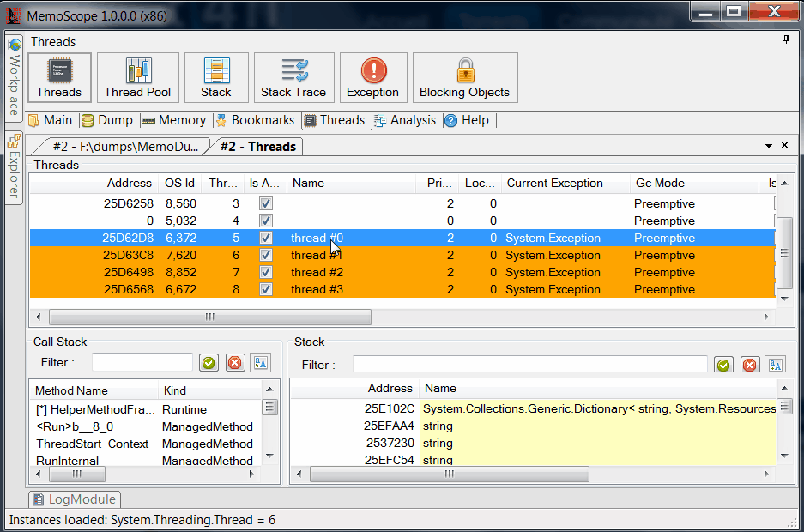The height and width of the screenshot is (532, 804).
Task: Open the Stack Trace view
Action: pos(293,77)
